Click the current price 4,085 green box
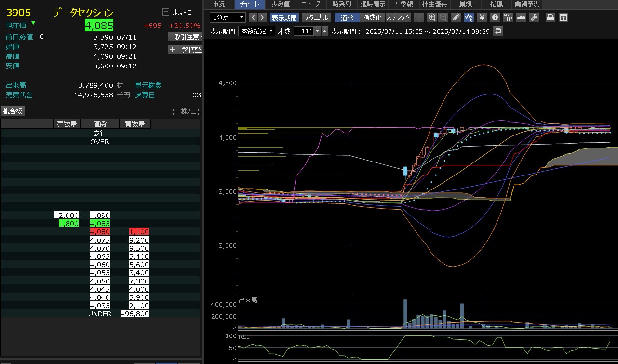The width and height of the screenshot is (618, 364). [x=99, y=25]
